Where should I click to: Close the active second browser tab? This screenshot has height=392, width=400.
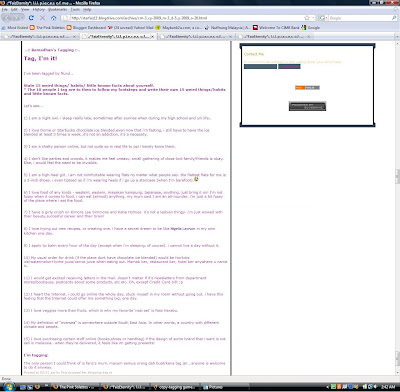click(x=153, y=36)
